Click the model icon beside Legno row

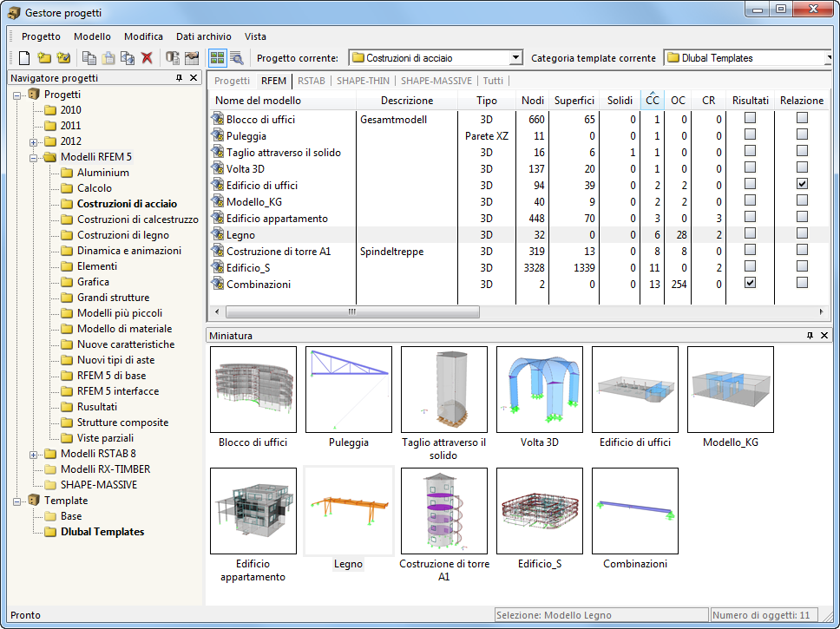218,234
